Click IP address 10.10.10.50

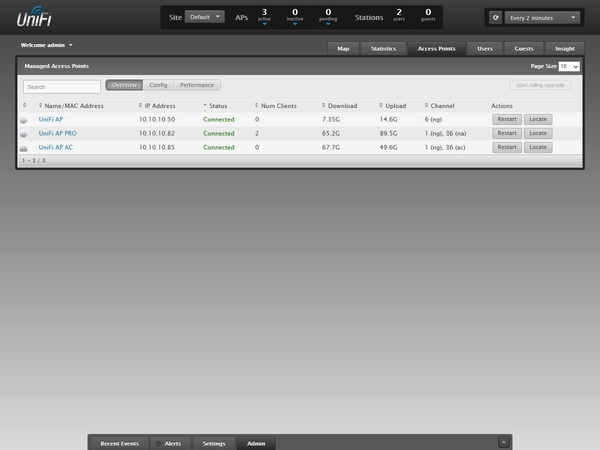(x=157, y=119)
